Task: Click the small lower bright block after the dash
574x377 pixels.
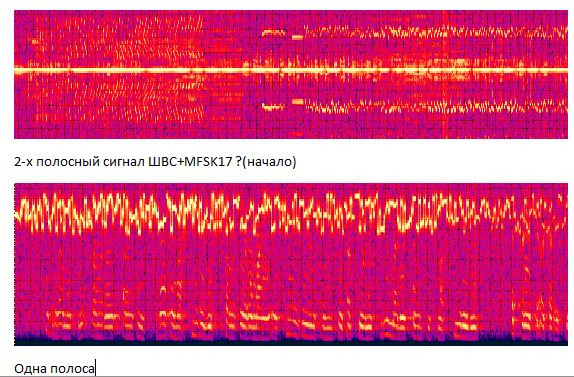Action: coord(297,101)
